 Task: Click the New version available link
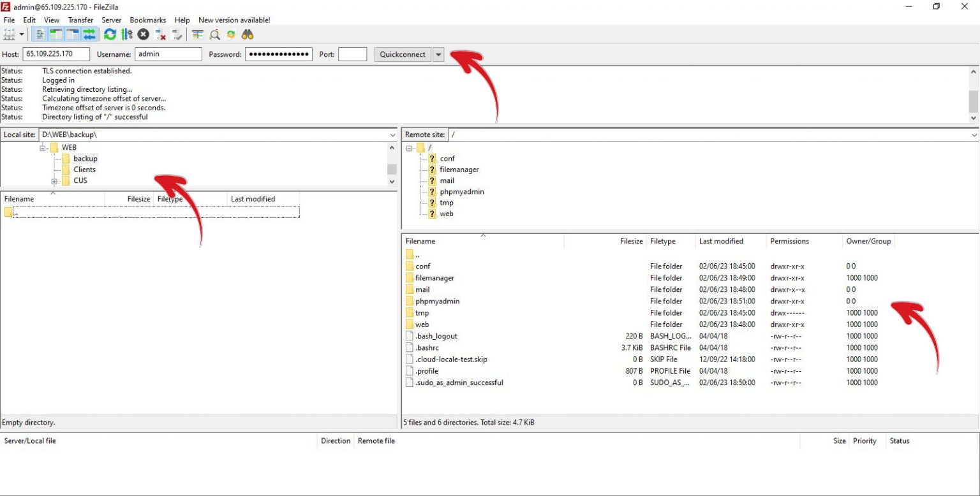(234, 20)
